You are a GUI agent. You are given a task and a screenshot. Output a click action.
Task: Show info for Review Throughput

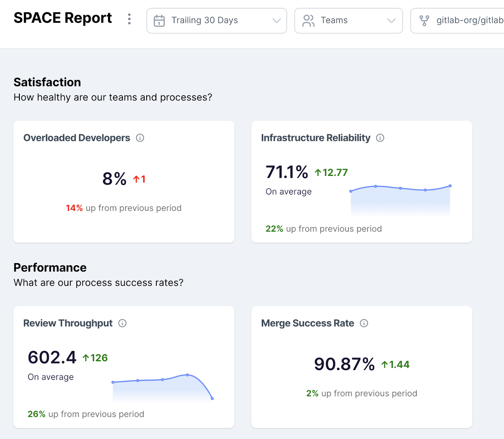(x=123, y=323)
